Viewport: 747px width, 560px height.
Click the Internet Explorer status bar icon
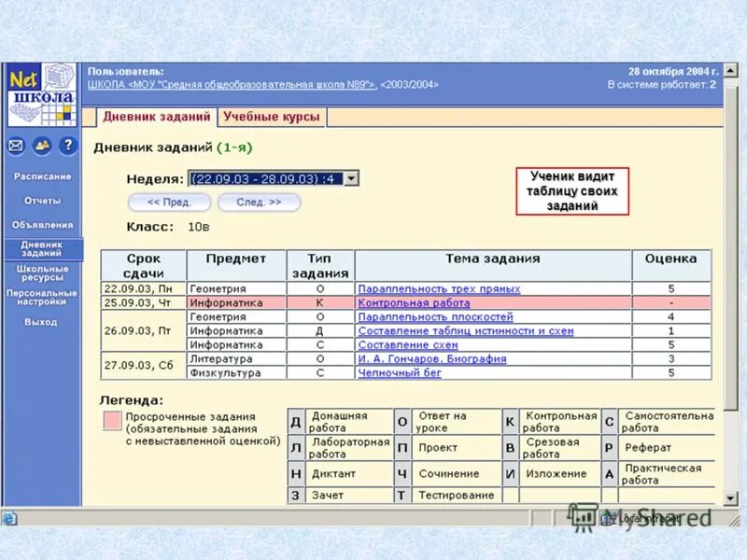tap(9, 518)
